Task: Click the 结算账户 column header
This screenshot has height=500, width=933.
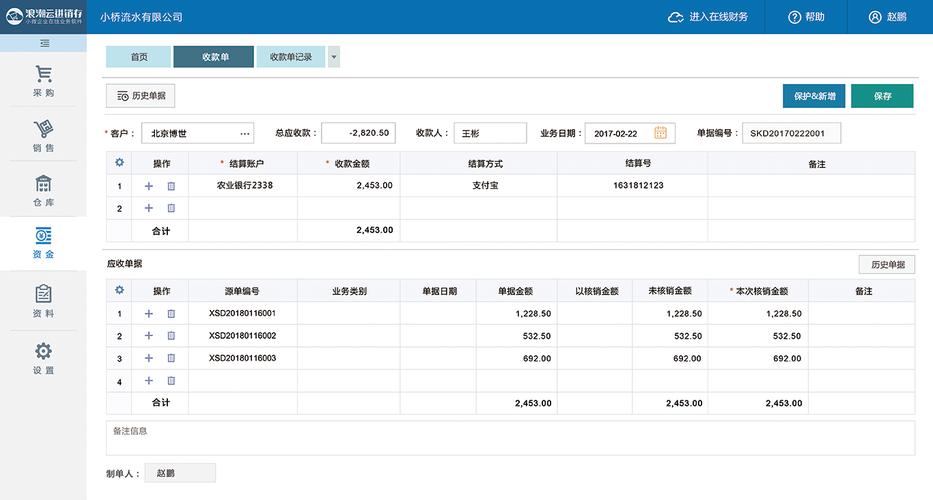Action: pos(243,163)
